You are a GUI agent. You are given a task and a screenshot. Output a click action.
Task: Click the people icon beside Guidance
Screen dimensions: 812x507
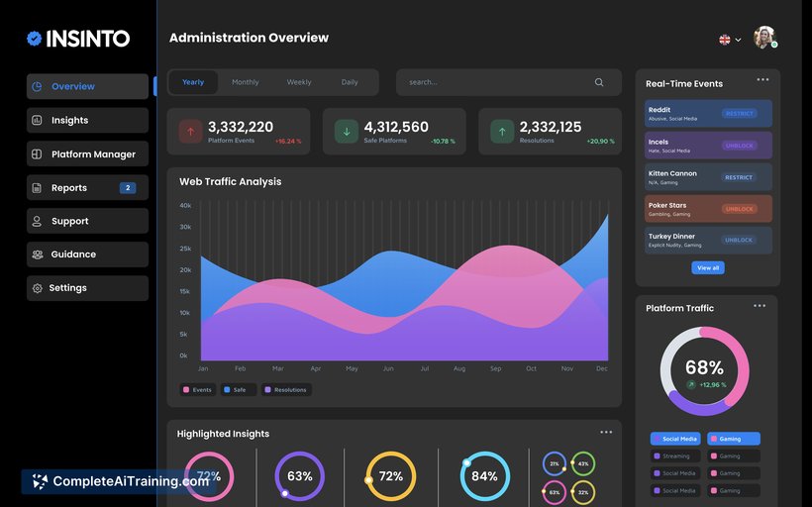click(38, 254)
